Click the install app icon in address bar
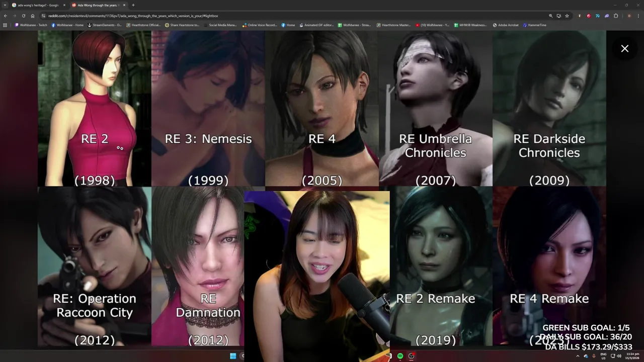Viewport: 644px width, 362px height. pyautogui.click(x=558, y=16)
